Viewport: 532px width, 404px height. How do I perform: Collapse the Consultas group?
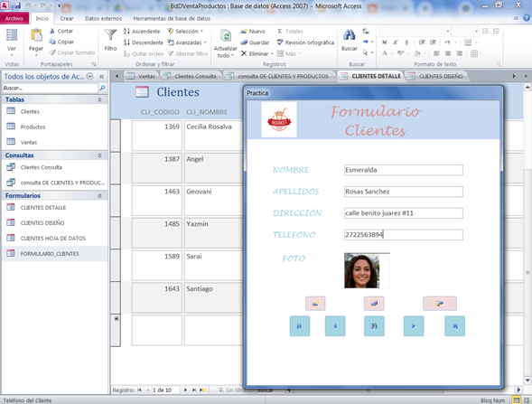coord(99,155)
